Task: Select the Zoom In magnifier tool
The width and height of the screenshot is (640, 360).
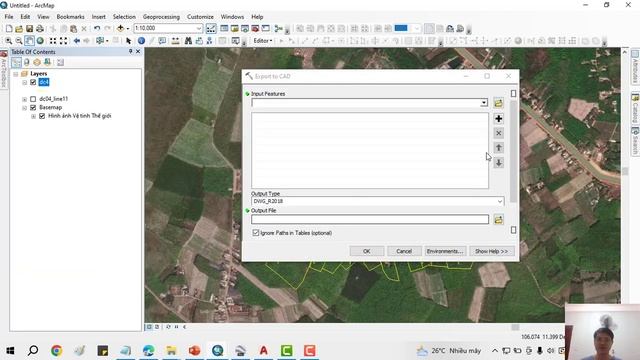Action: 9,41
